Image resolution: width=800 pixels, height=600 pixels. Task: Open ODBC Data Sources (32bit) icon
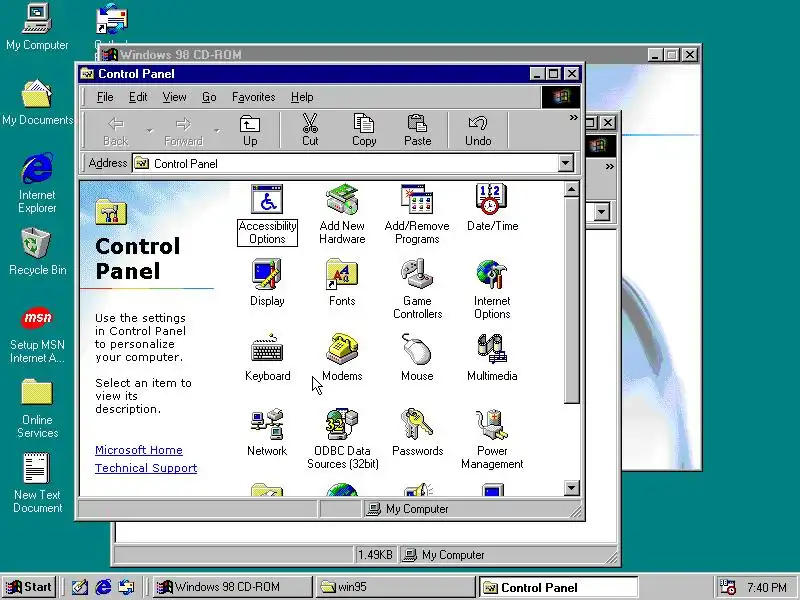coord(342,439)
